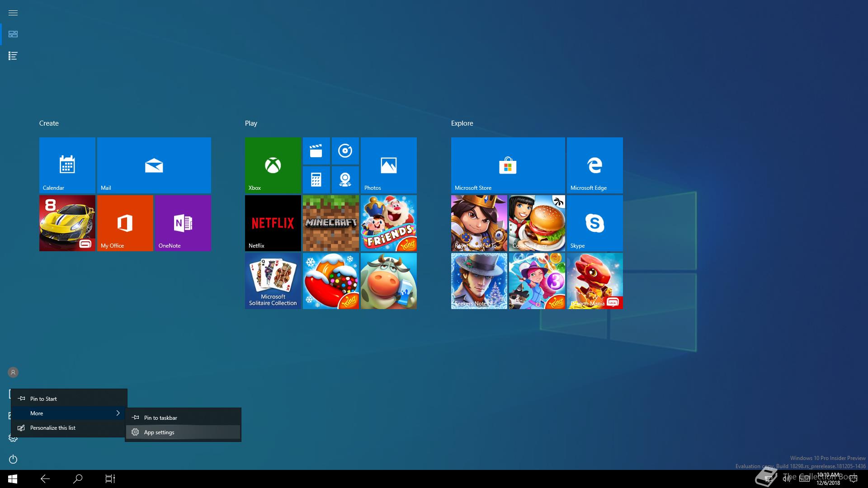Open Candy Crush Friends tile

coord(388,223)
